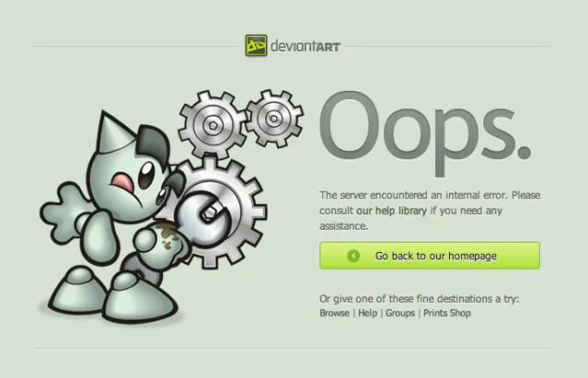The width and height of the screenshot is (588, 378).
Task: Open the Help link at the bottom
Action: [367, 313]
